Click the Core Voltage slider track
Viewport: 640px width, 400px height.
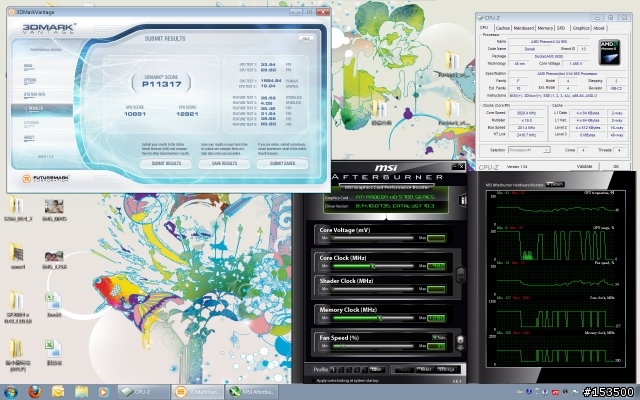[x=373, y=238]
